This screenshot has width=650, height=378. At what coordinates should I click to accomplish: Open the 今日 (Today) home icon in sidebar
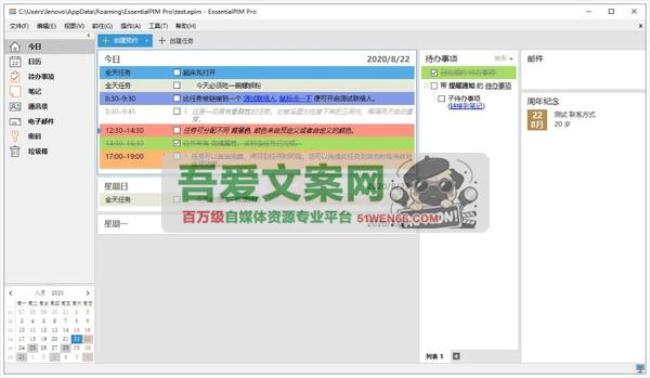tap(15, 46)
